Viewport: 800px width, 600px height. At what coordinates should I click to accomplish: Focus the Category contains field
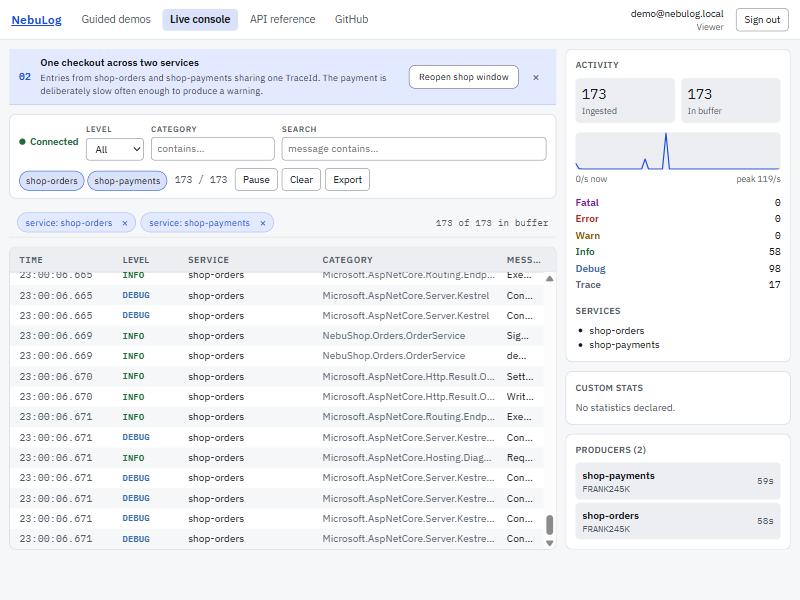click(213, 149)
